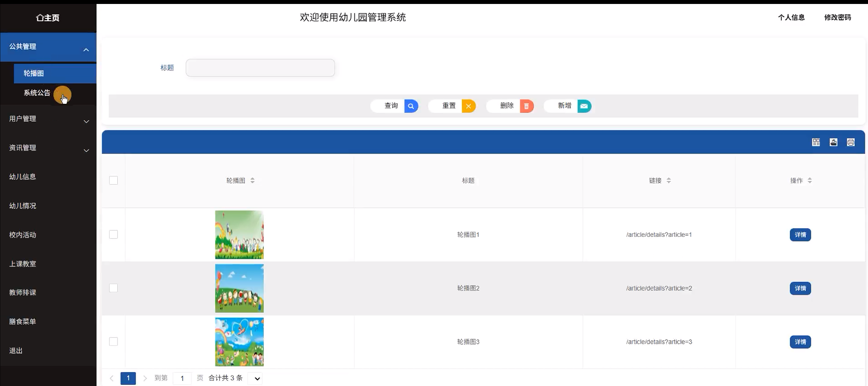Sort by the 轮播图 column arrows
Image resolution: width=868 pixels, height=386 pixels.
252,181
